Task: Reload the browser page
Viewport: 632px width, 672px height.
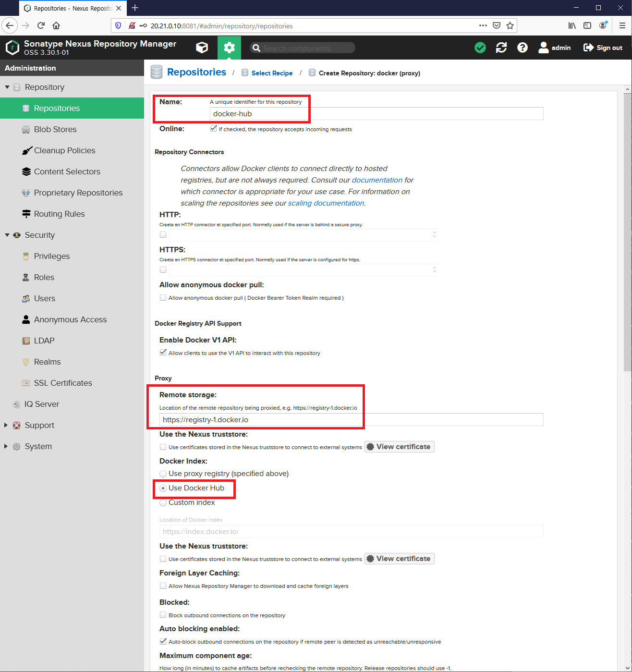Action: [41, 25]
